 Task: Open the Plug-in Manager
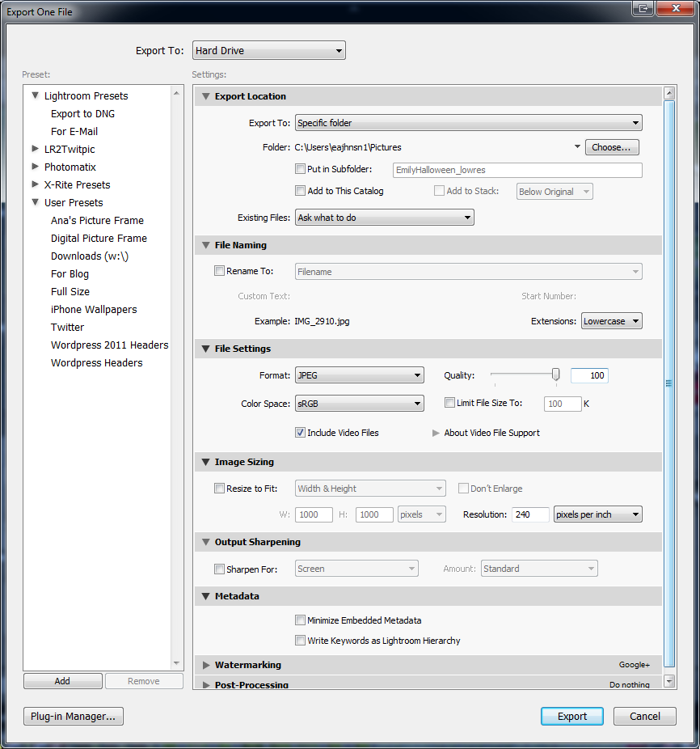(74, 716)
